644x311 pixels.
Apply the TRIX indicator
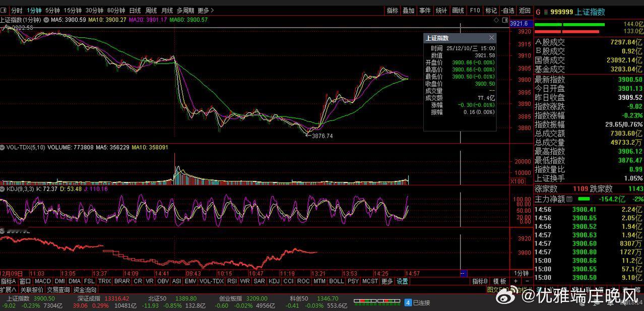105,281
